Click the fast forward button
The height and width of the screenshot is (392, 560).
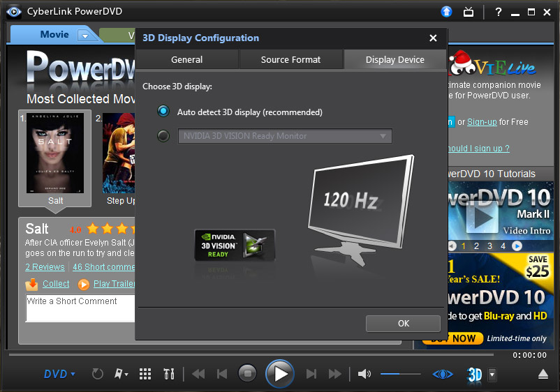pos(334,374)
